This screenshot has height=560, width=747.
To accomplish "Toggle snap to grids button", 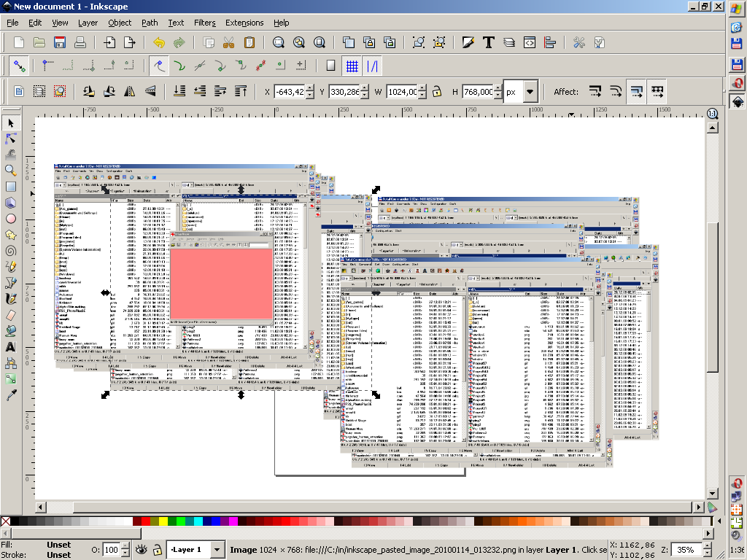I will pyautogui.click(x=352, y=66).
